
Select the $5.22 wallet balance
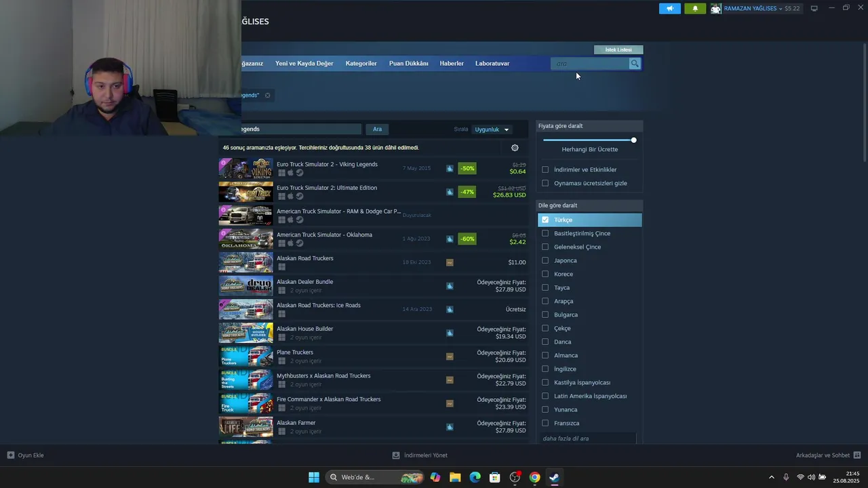(792, 9)
